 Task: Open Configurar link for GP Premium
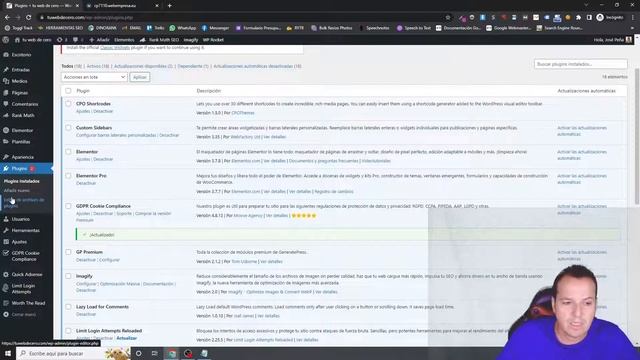pyautogui.click(x=109, y=260)
